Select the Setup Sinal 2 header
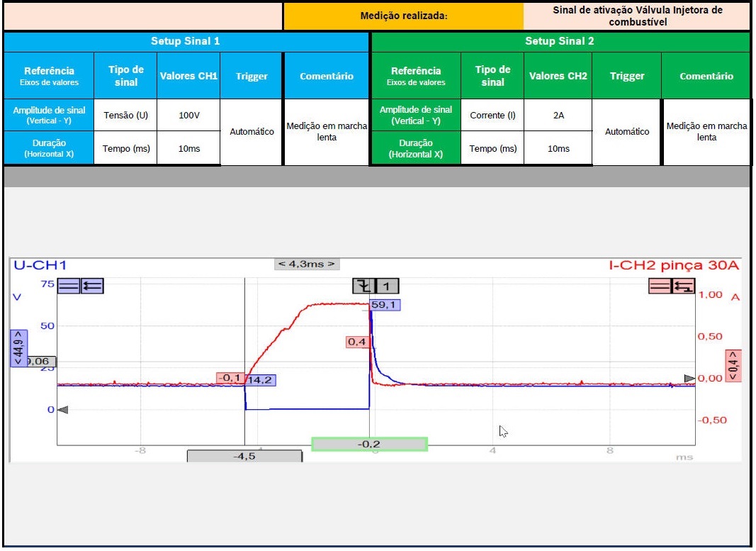 coord(559,41)
